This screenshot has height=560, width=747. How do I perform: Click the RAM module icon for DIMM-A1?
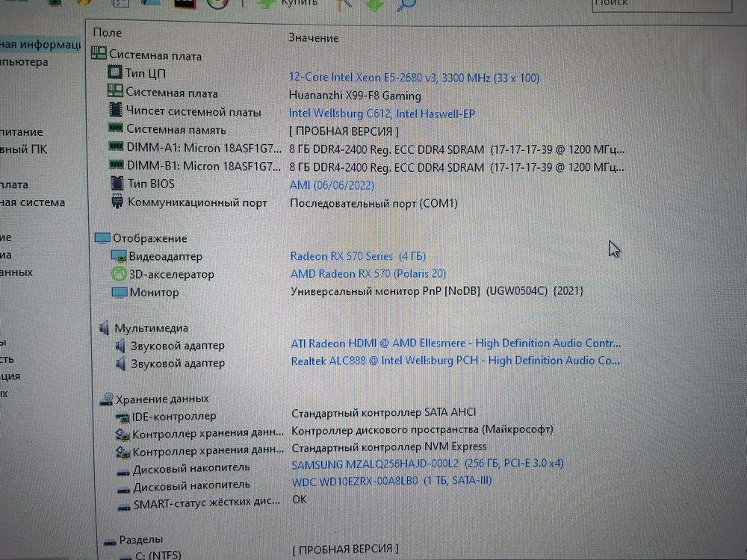[116, 146]
